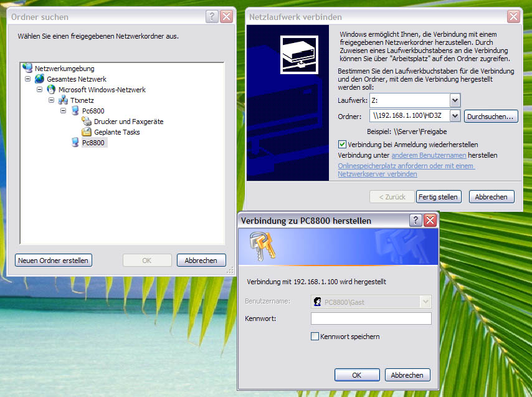532x397 pixels.
Task: Click user icon in Benutzername field
Action: click(317, 302)
